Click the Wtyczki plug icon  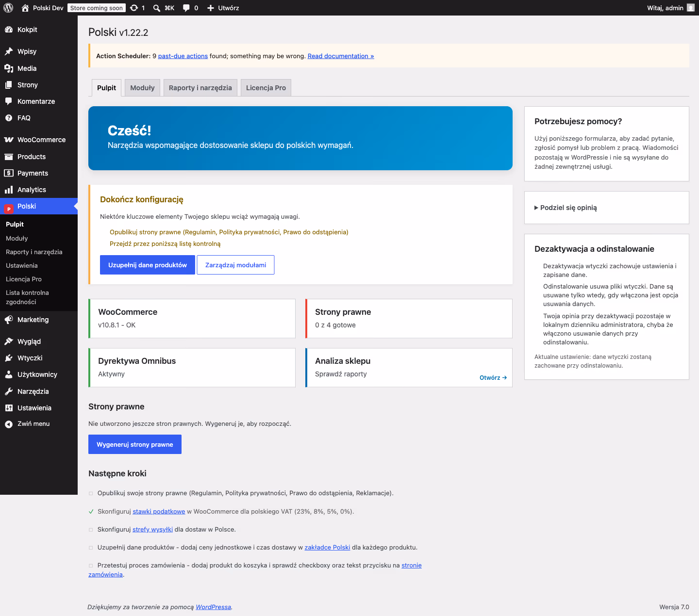[9, 358]
